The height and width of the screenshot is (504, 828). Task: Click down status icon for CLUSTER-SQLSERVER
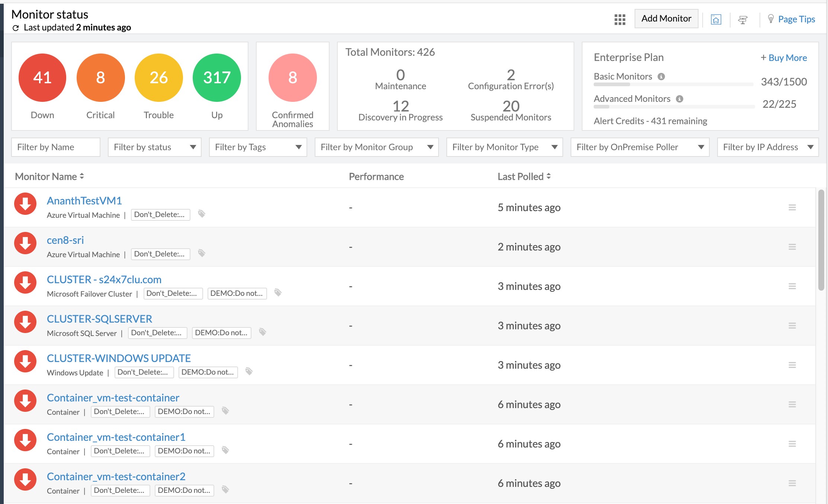(25, 322)
